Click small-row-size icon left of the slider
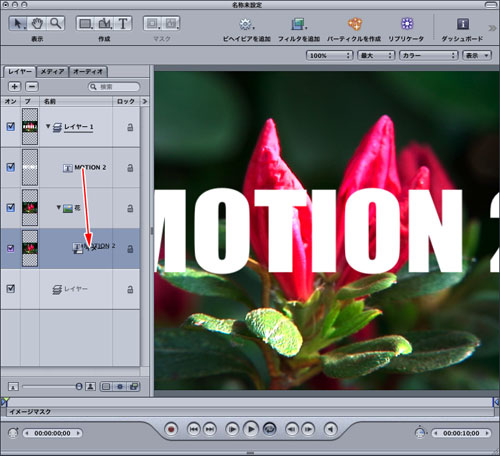Viewport: 500px width, 456px height. (x=13, y=387)
